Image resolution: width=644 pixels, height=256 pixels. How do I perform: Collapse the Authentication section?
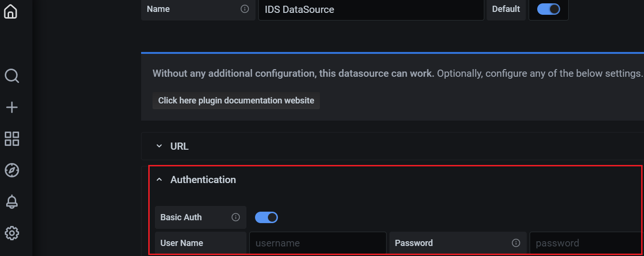pyautogui.click(x=203, y=180)
